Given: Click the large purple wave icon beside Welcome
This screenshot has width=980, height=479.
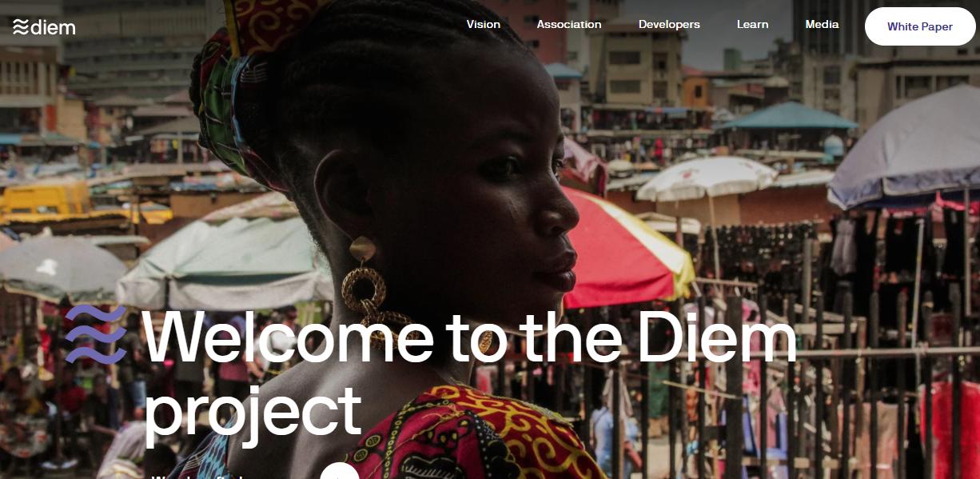Looking at the screenshot, I should 96,334.
